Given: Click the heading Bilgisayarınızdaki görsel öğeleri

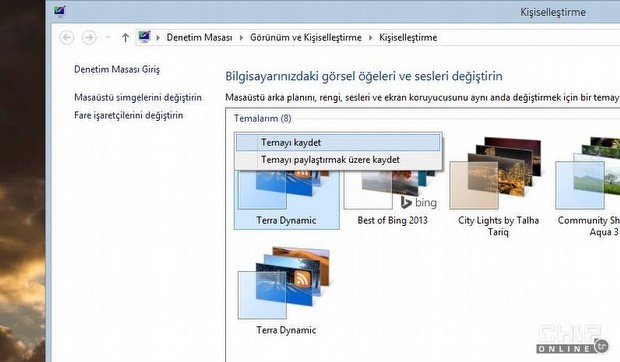Looking at the screenshot, I should coord(364,76).
